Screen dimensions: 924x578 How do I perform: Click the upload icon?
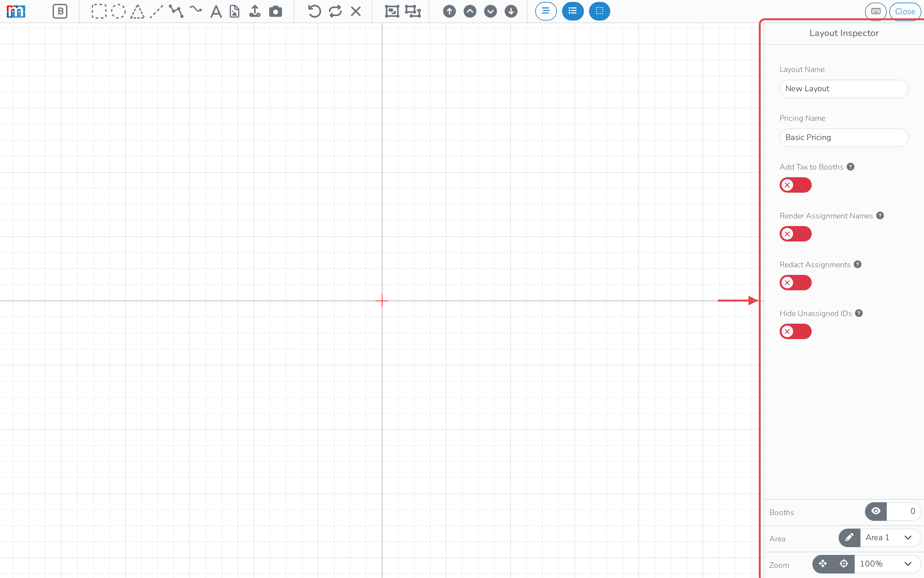click(255, 12)
